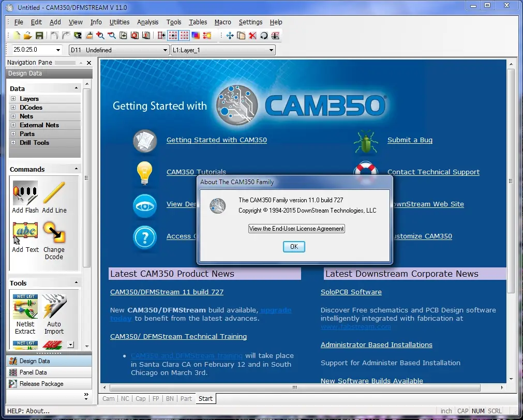Click the Zoom In magnifier icon
523x420 pixels.
(100, 35)
